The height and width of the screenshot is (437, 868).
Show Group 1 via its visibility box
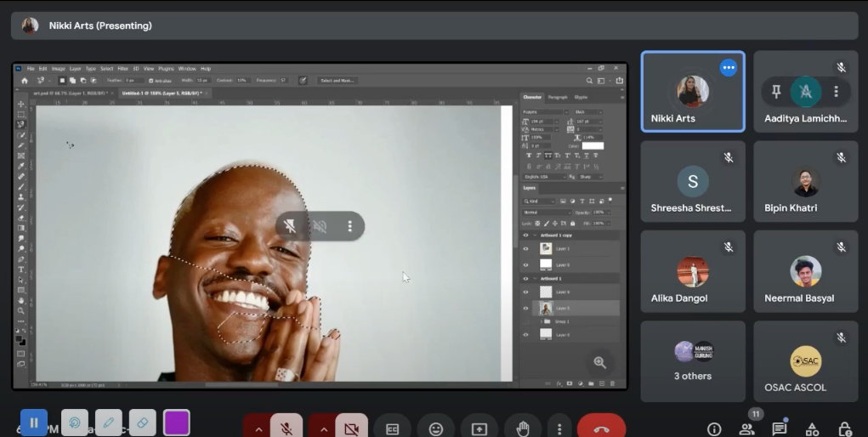coord(526,321)
